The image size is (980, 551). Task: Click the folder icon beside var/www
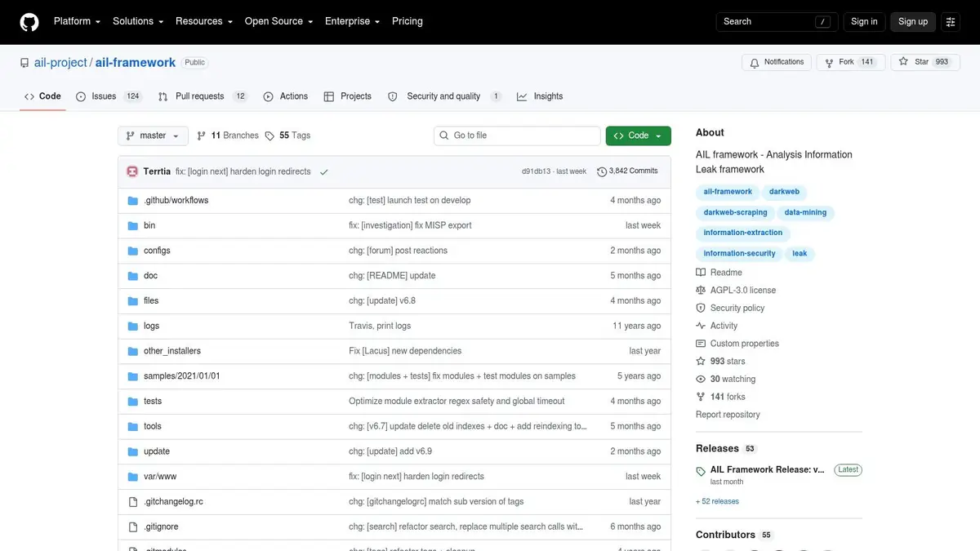click(133, 477)
